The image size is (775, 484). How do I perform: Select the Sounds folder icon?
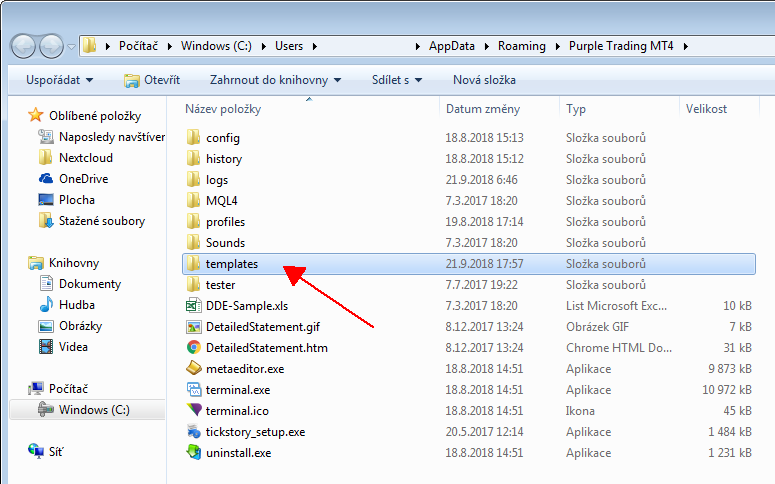tap(193, 242)
